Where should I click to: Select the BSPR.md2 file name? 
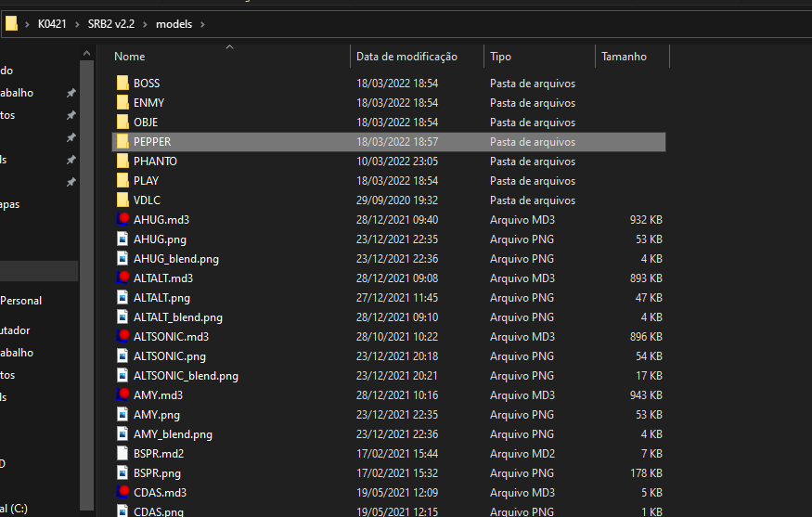pos(159,453)
